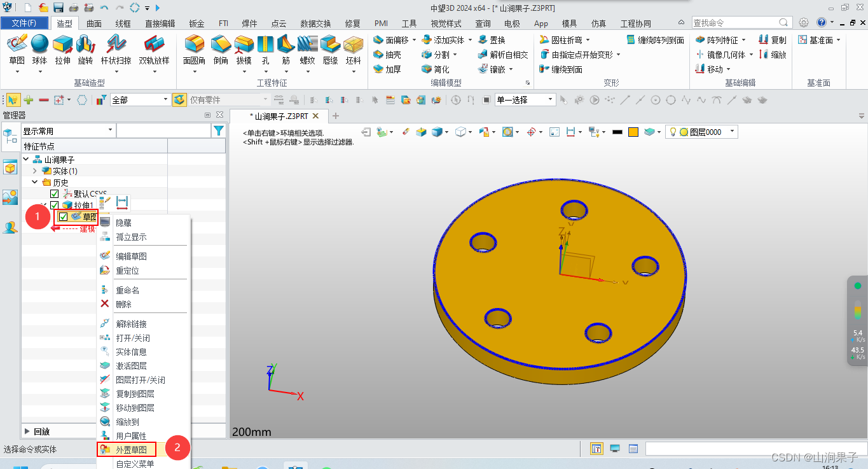Open the 单一选择 dropdown
868x469 pixels.
[x=525, y=100]
